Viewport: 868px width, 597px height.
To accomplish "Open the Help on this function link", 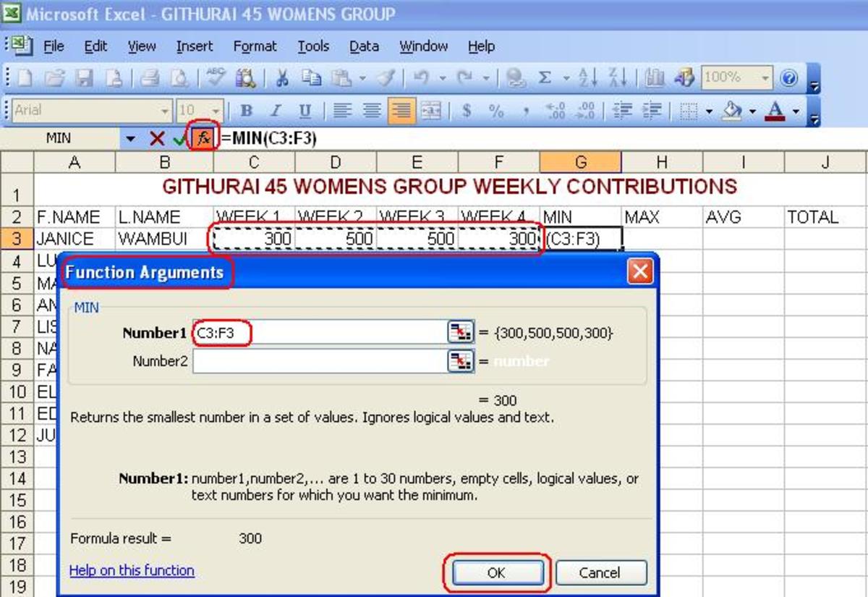I will click(x=132, y=570).
